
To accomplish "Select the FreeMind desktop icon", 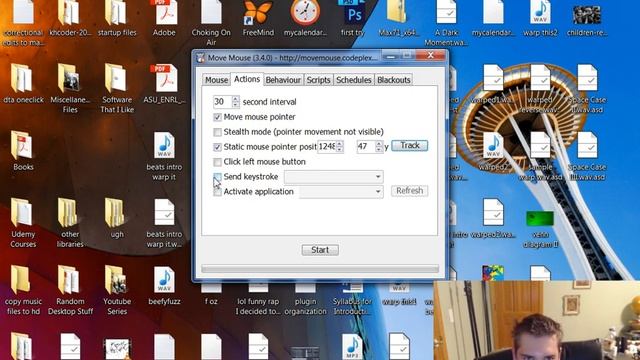I will (x=258, y=18).
